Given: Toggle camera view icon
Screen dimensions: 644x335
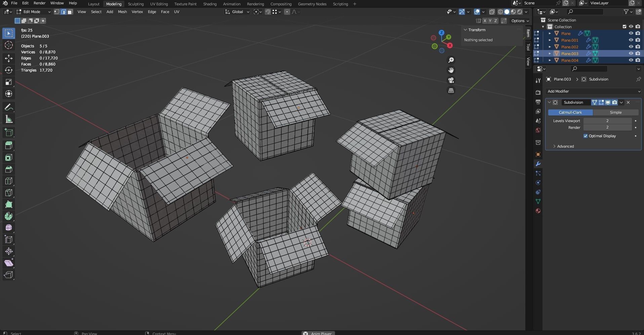Looking at the screenshot, I should [451, 80].
